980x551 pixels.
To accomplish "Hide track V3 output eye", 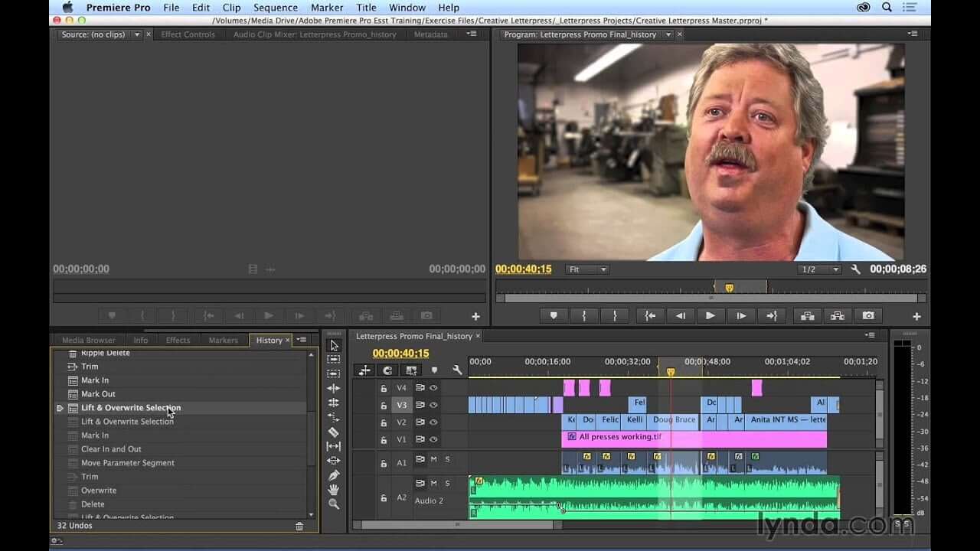I will pyautogui.click(x=433, y=405).
